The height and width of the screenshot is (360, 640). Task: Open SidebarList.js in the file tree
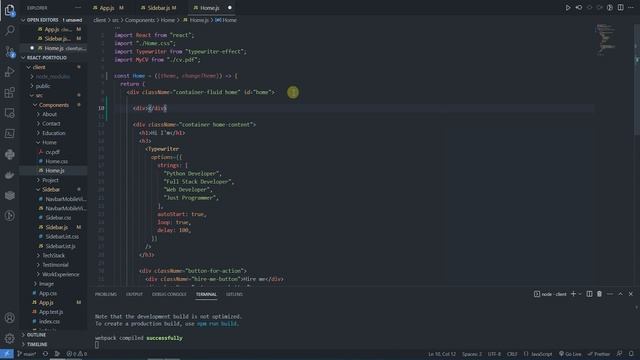[60, 246]
